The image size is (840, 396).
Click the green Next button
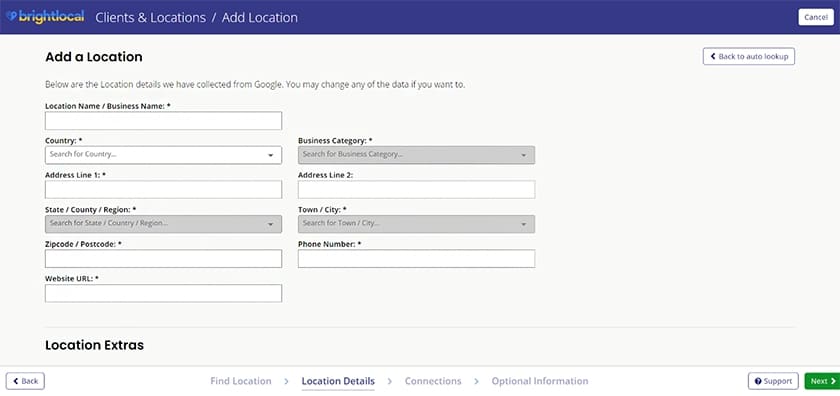tap(822, 381)
